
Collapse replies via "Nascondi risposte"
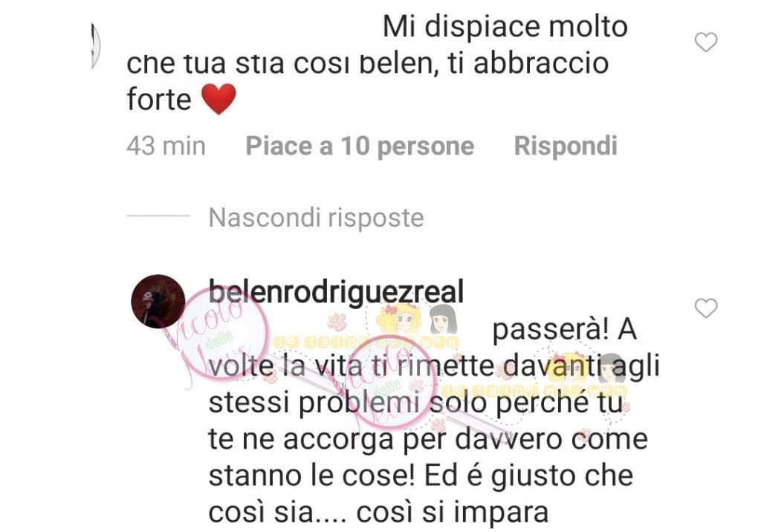click(316, 218)
